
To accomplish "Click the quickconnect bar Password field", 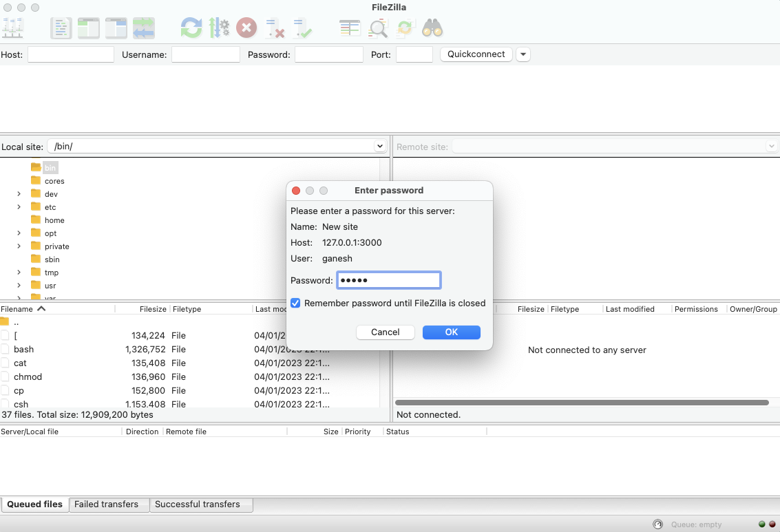I will tap(329, 54).
